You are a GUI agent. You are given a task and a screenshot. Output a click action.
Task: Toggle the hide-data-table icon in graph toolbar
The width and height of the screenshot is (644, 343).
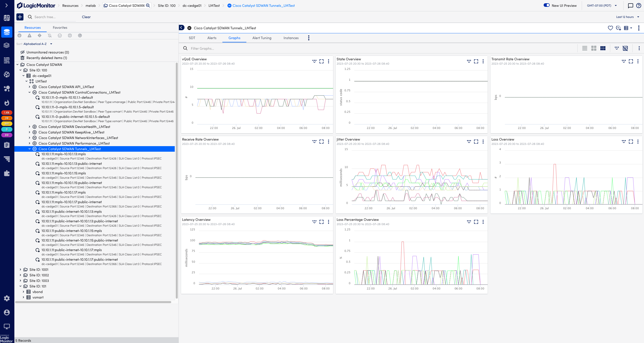(626, 48)
